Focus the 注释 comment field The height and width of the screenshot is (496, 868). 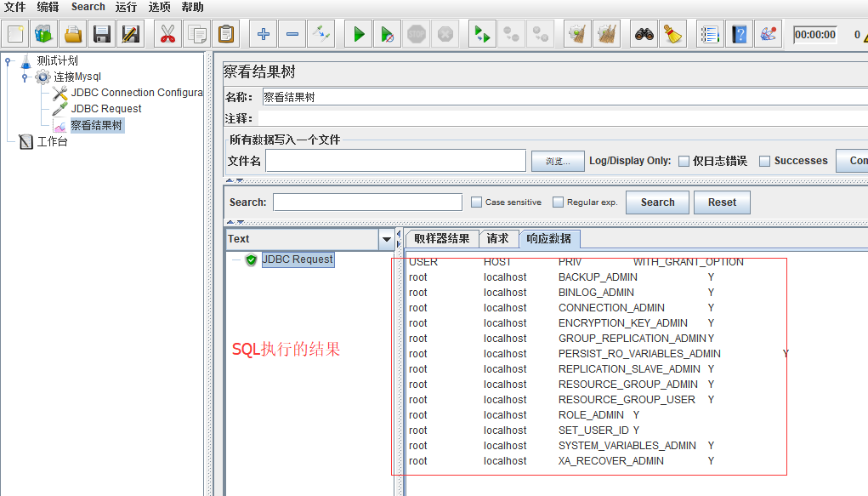click(563, 118)
